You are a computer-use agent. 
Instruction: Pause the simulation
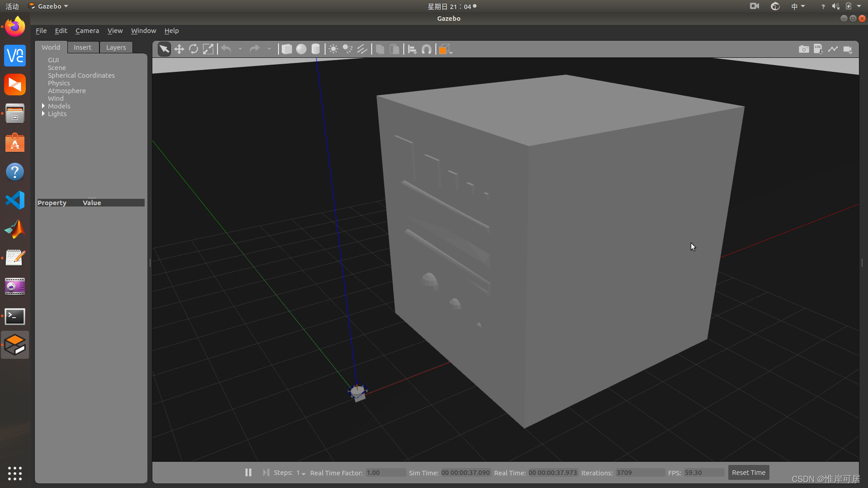click(x=248, y=472)
